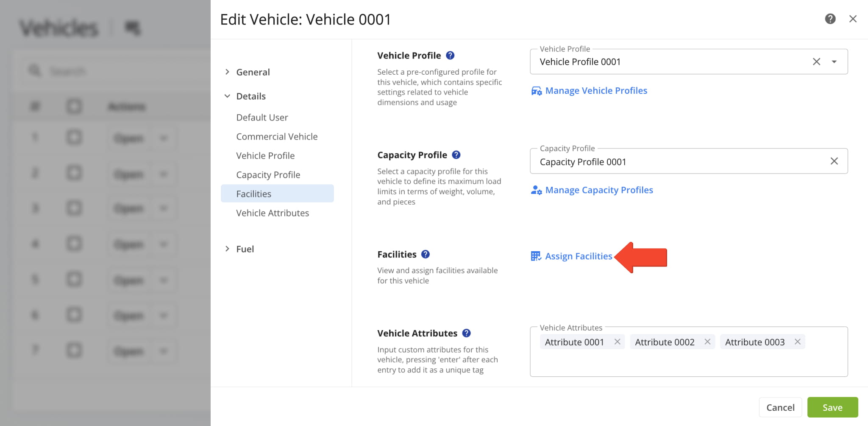Open the Assign Facilities link
868x426 pixels.
click(578, 256)
